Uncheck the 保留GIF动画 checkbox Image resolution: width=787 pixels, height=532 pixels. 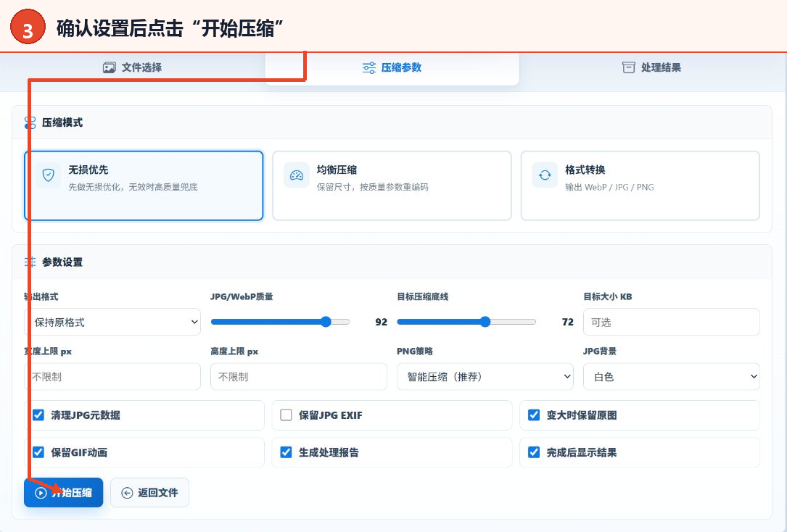point(38,452)
